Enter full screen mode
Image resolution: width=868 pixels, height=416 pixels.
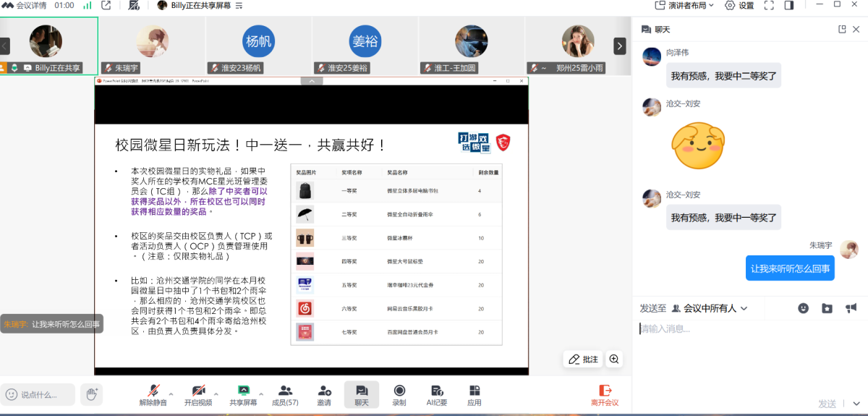(x=769, y=5)
